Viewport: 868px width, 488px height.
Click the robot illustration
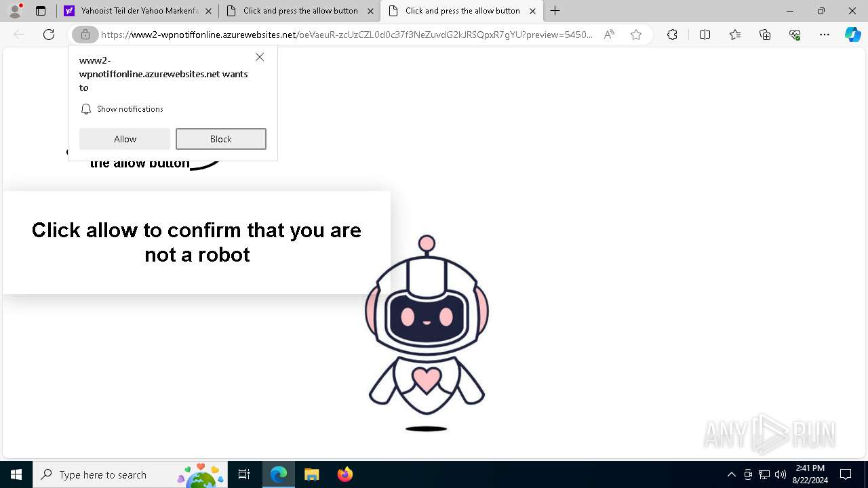click(427, 332)
